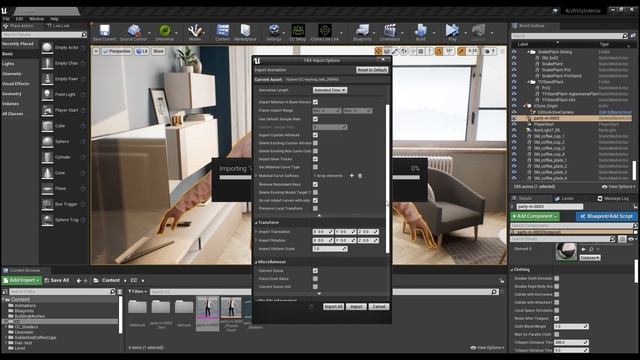Toggle Import Bone Tracks checkbox

(315, 159)
